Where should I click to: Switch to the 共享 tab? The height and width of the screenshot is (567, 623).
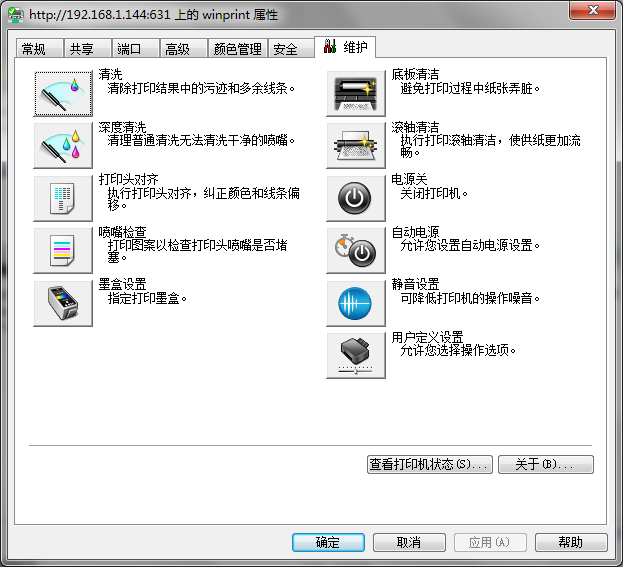(x=87, y=49)
